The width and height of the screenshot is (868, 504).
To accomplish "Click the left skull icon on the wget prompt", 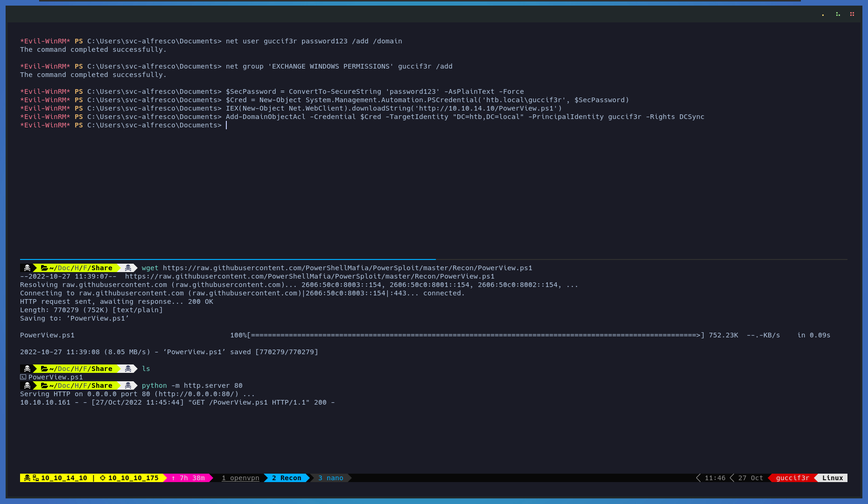I will pos(27,268).
